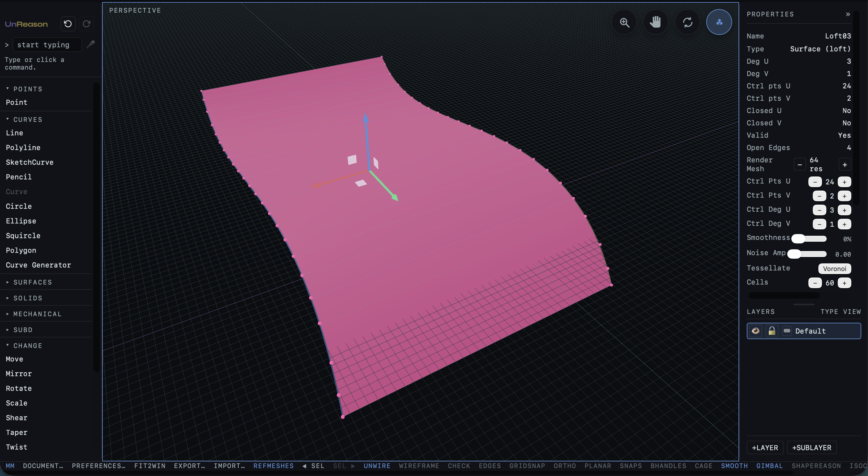Screen dimensions: 868x476
Task: Toggle REFMESHES in the status bar
Action: click(274, 465)
